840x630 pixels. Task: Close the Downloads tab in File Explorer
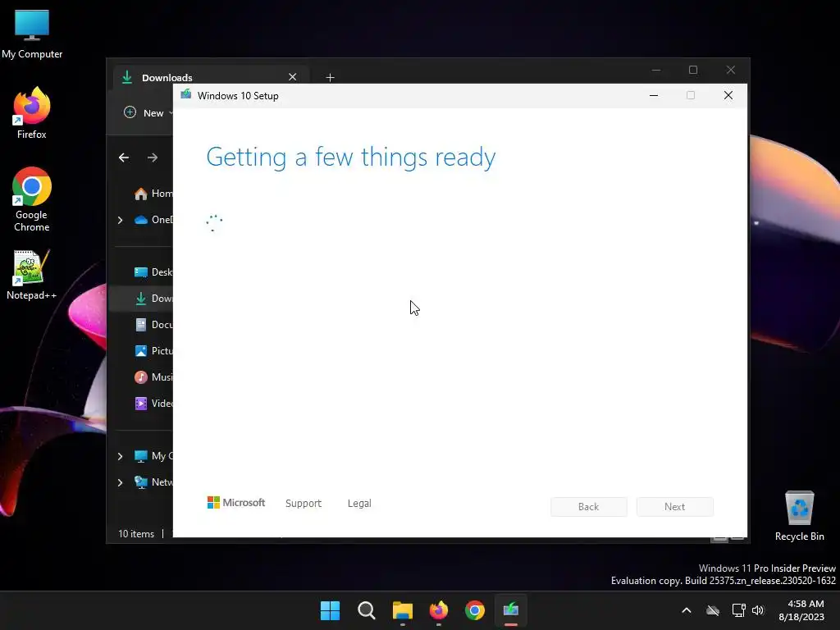pyautogui.click(x=293, y=77)
